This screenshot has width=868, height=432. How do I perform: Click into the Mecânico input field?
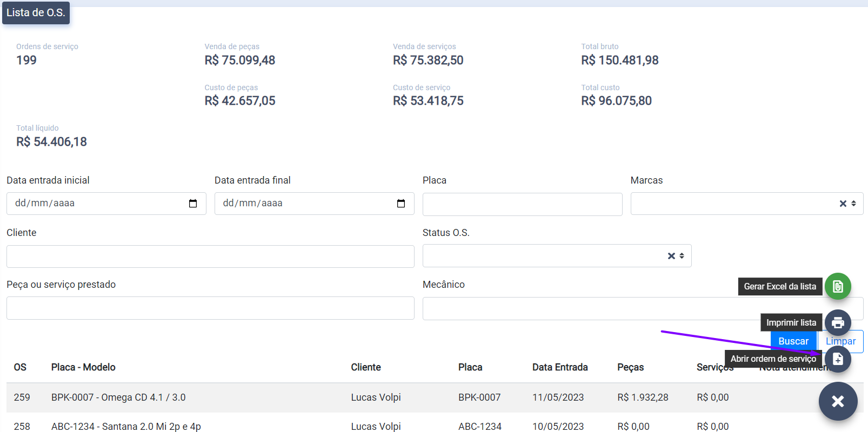(x=578, y=309)
